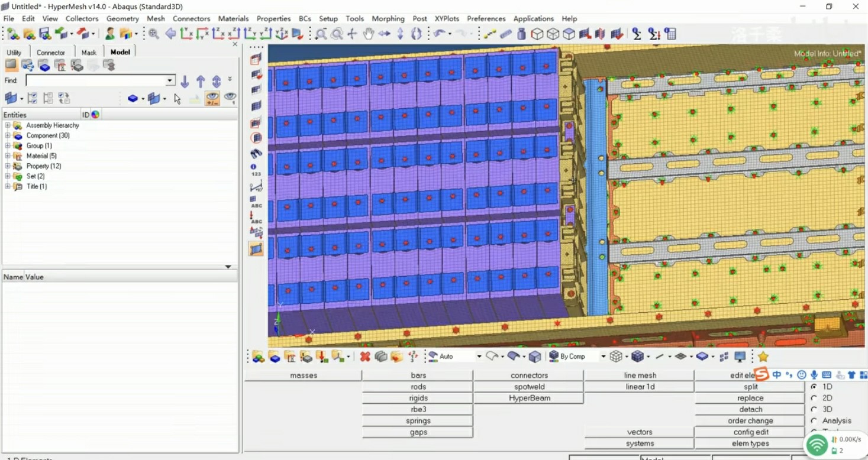Click the Find text input field
The width and height of the screenshot is (868, 460).
[x=96, y=80]
